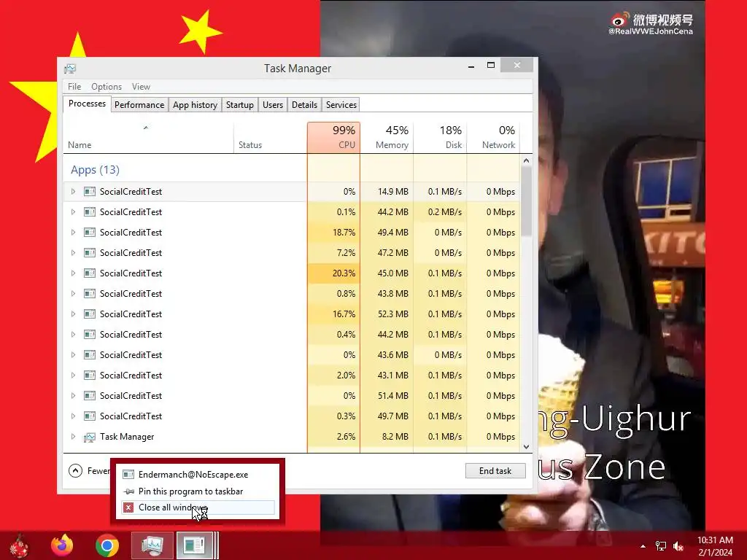
Task: Expand the SocialCreditTest row at 0.8% CPU
Action: (x=73, y=294)
